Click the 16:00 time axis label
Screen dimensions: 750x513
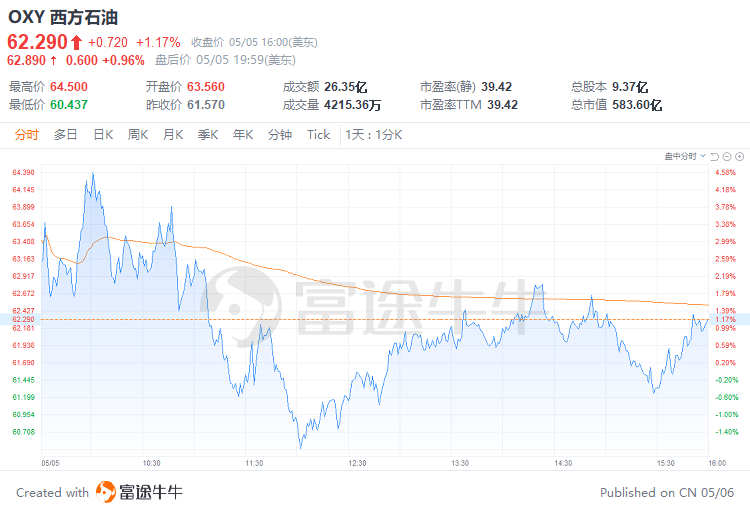coord(717,463)
